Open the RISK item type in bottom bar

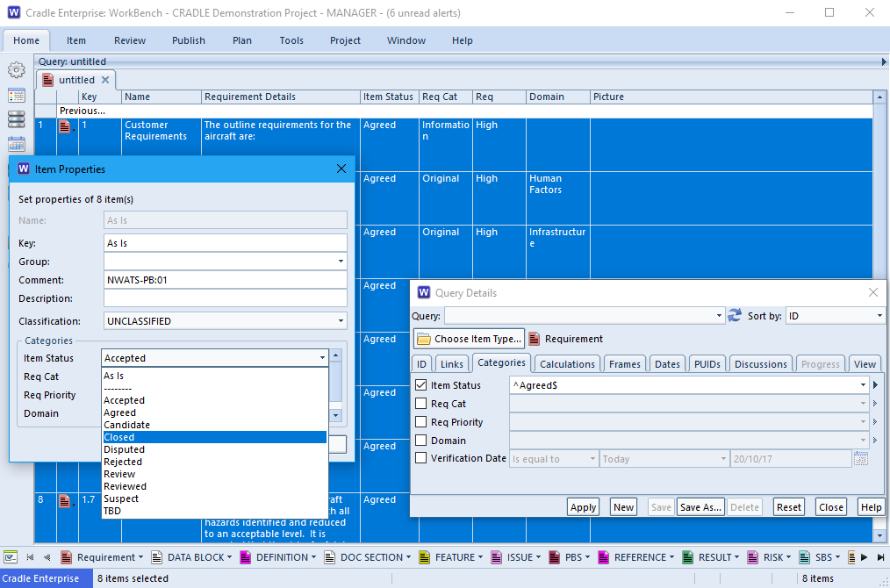tap(769, 557)
